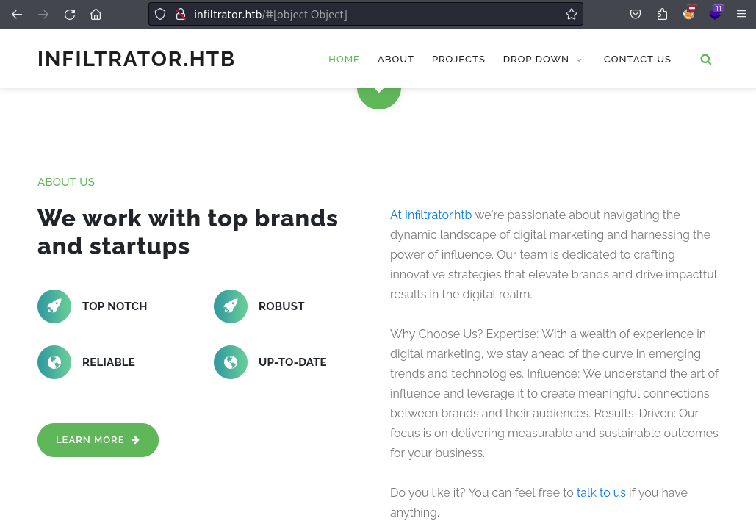Click the LEARN MORE button
The image size is (756, 532).
[98, 440]
